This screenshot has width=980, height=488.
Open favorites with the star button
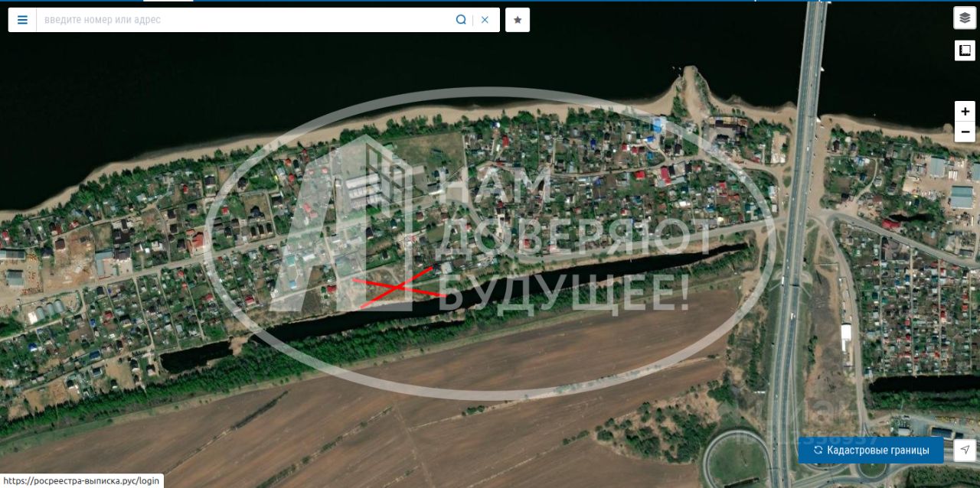coord(518,20)
